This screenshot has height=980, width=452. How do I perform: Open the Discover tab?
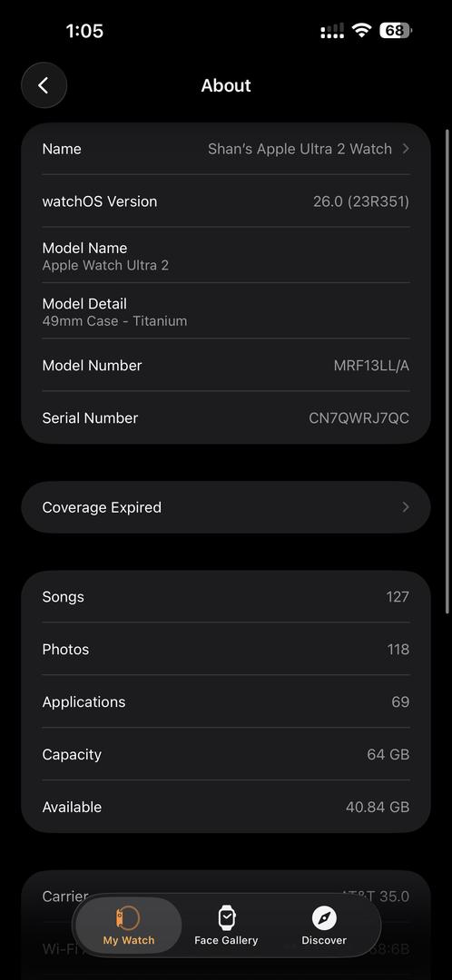324,926
